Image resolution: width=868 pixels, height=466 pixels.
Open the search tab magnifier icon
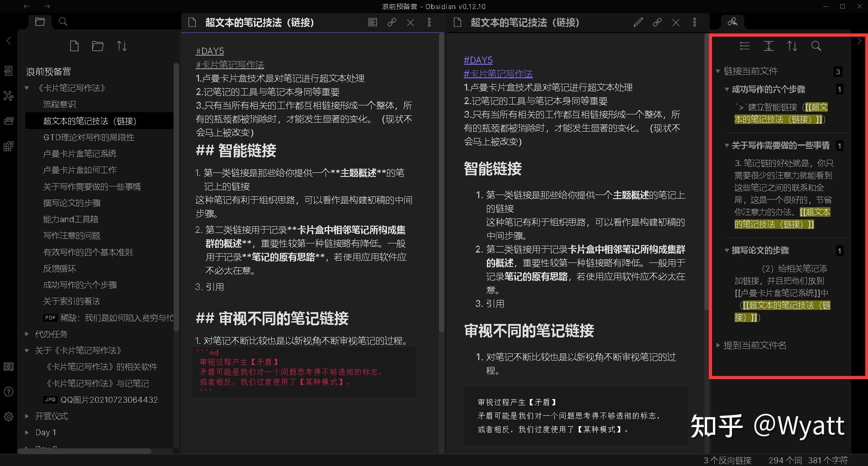(x=63, y=22)
